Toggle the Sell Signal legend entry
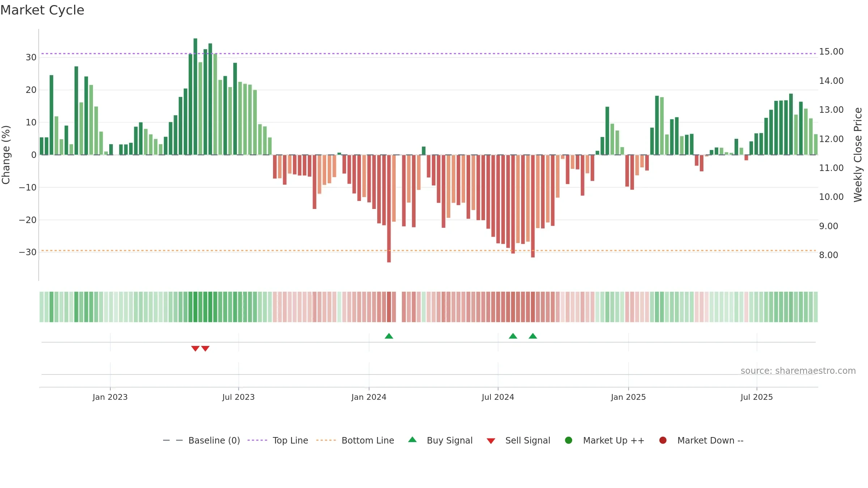The width and height of the screenshot is (868, 488). click(518, 440)
